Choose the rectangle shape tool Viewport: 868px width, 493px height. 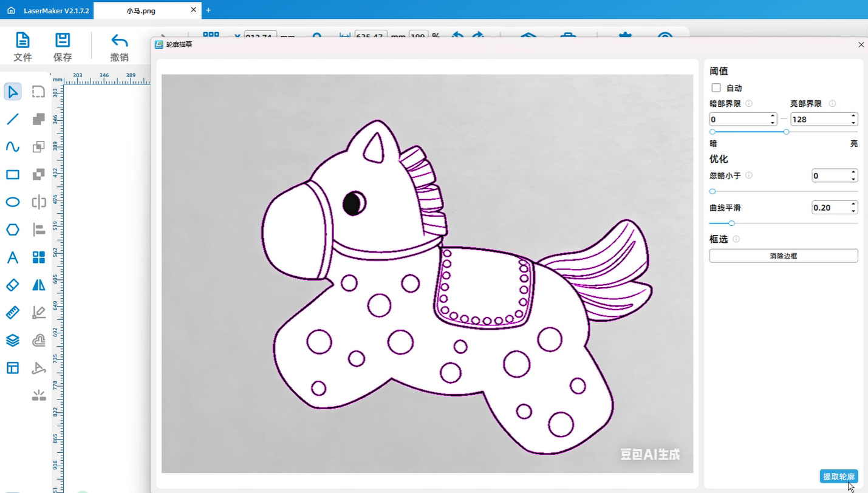(x=13, y=175)
